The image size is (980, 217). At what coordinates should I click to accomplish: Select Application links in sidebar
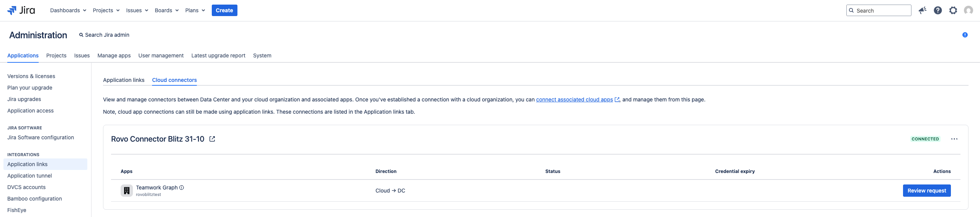coord(45,164)
